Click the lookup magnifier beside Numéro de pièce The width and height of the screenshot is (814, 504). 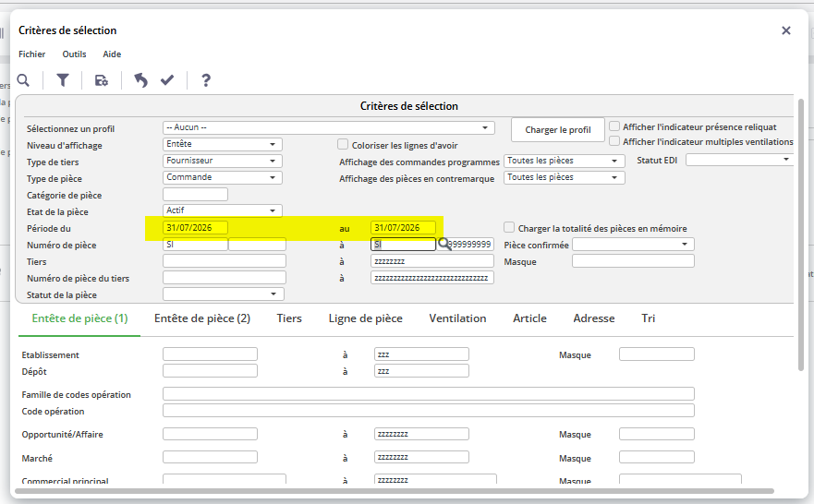pyautogui.click(x=443, y=244)
